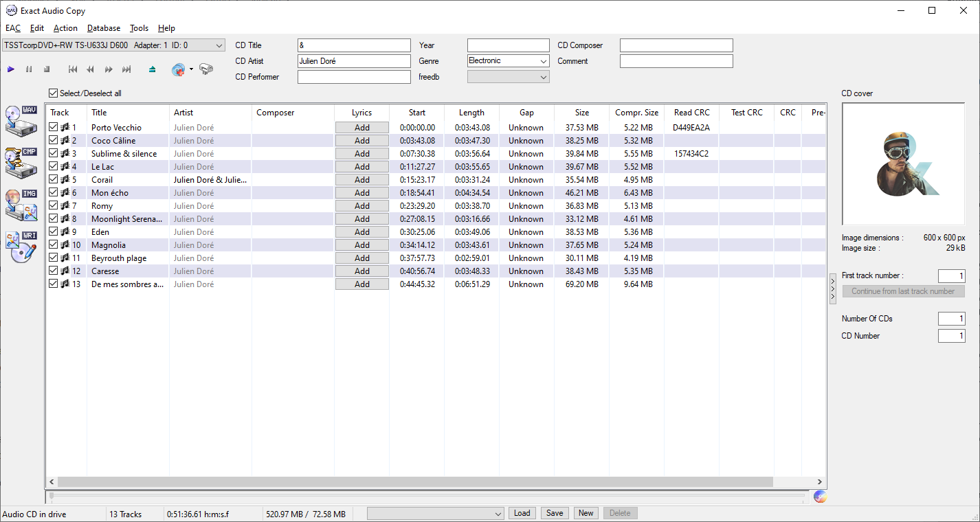The image size is (980, 522).
Task: Open the Help menu
Action: [166, 28]
